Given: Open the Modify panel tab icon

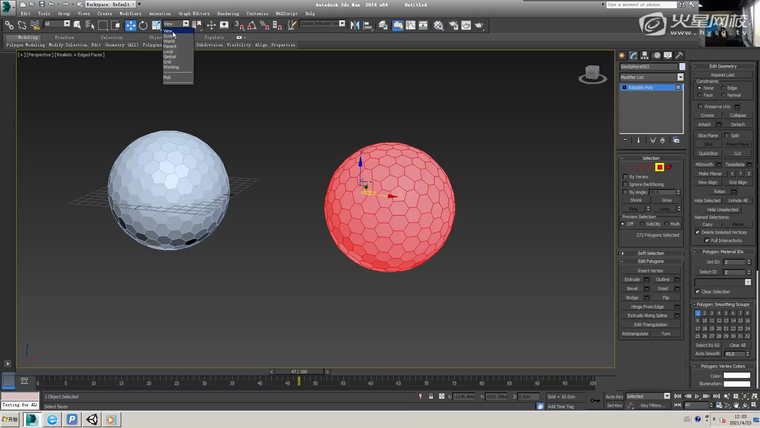Looking at the screenshot, I should 633,55.
